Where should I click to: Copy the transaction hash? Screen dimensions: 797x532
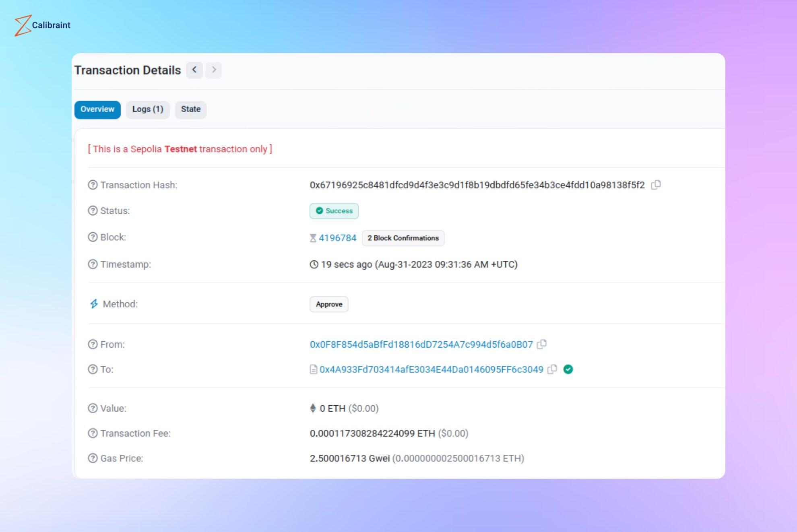point(656,185)
